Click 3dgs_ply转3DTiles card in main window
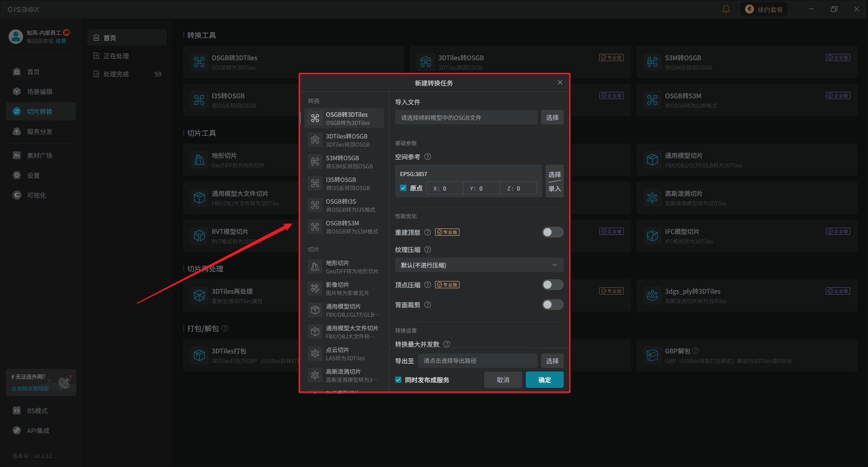Screen dimensions: 868x467 click(747, 295)
